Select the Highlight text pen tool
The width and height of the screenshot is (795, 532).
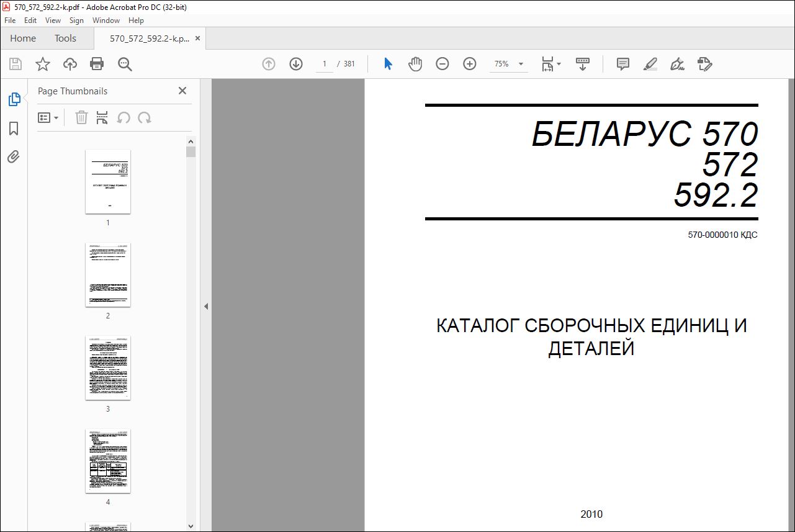click(x=650, y=64)
